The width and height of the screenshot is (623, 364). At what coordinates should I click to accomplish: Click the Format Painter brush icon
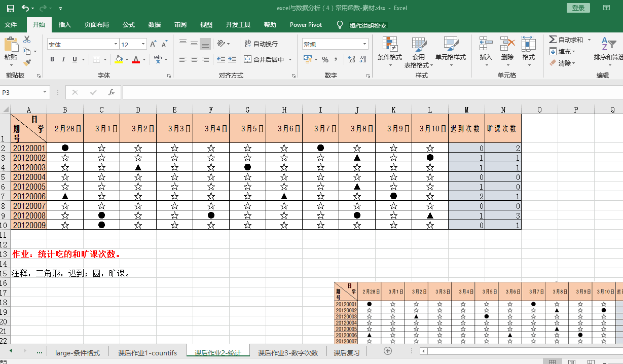[x=27, y=63]
